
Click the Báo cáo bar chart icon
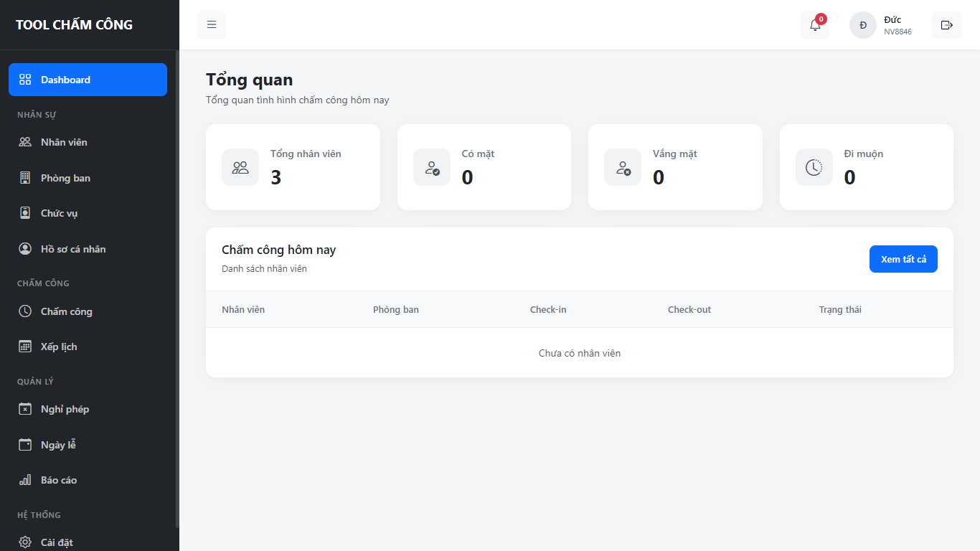(25, 480)
